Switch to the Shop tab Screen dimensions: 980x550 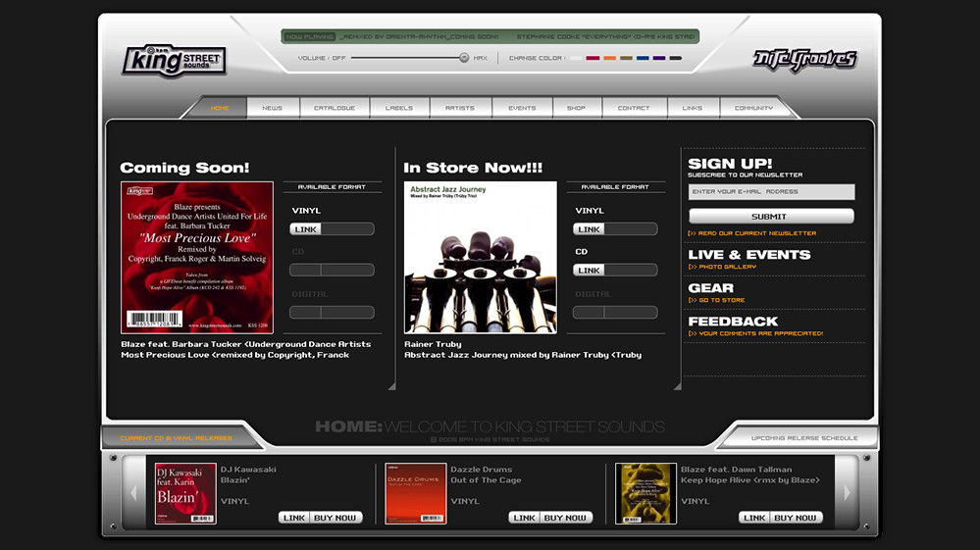coord(576,108)
